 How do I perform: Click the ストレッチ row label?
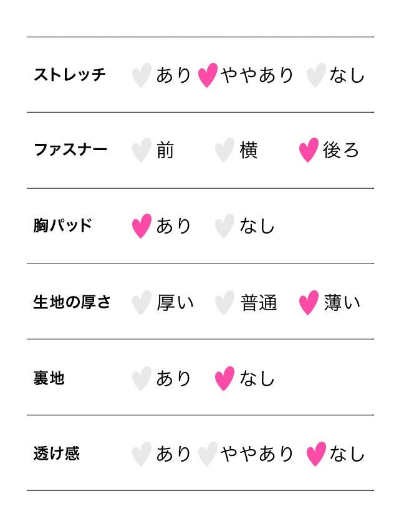pos(70,75)
